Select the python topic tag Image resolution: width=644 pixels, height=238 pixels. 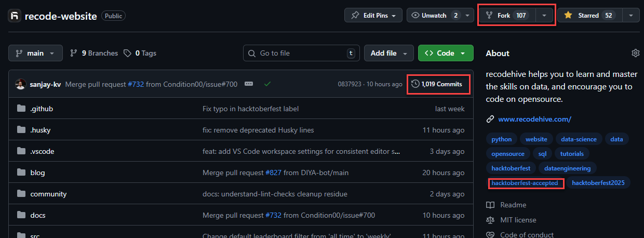pos(501,139)
